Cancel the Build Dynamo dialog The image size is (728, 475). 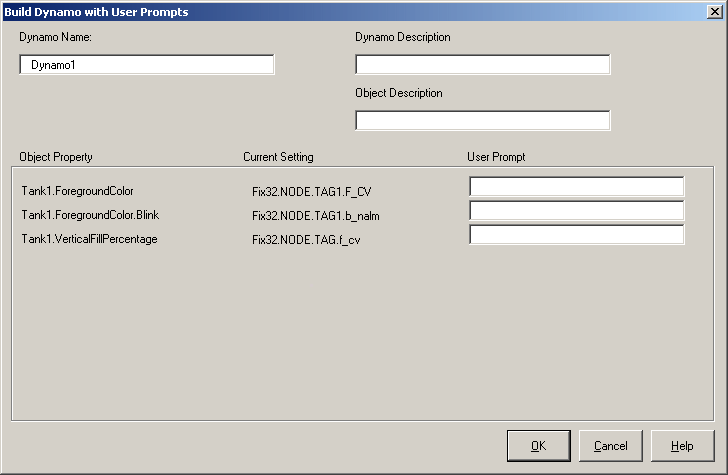tap(611, 446)
